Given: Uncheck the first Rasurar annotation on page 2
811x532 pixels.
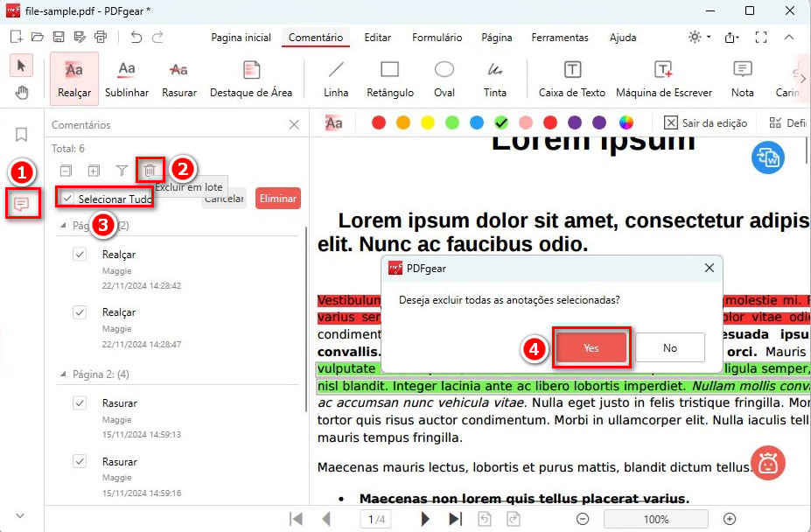Looking at the screenshot, I should click(x=79, y=402).
